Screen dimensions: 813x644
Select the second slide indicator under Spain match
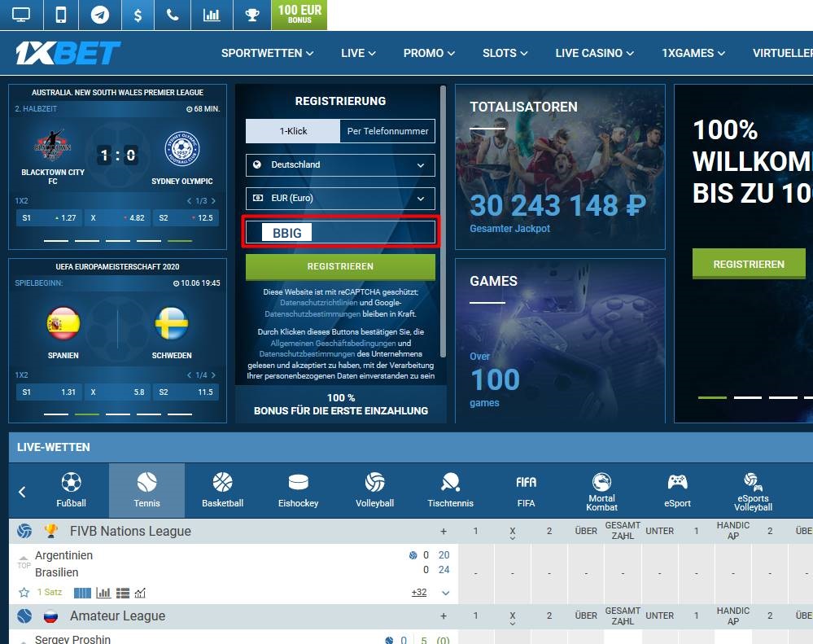(x=86, y=414)
